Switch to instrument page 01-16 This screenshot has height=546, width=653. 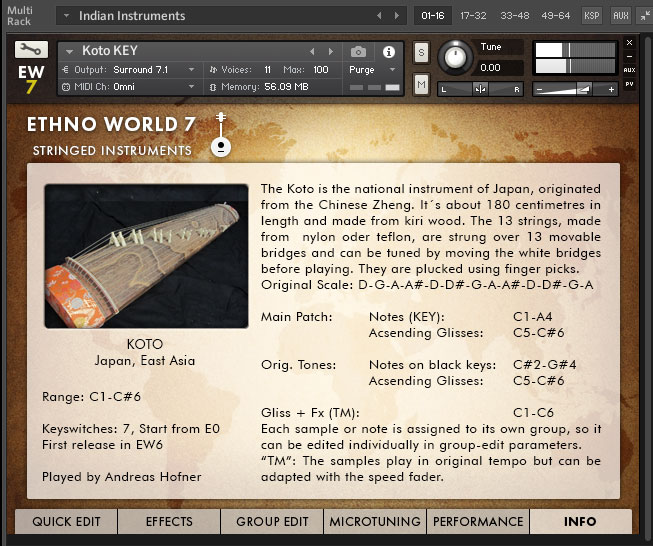click(433, 16)
